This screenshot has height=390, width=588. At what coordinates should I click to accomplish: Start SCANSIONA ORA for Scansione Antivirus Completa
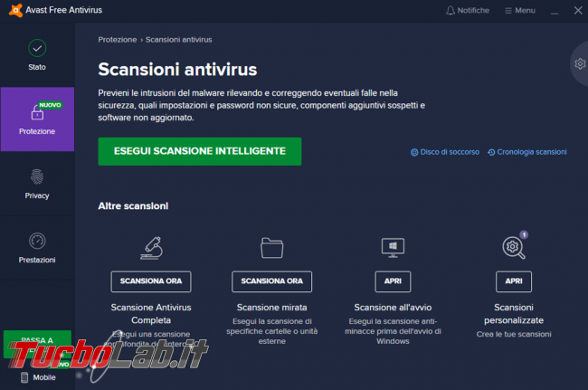(151, 281)
